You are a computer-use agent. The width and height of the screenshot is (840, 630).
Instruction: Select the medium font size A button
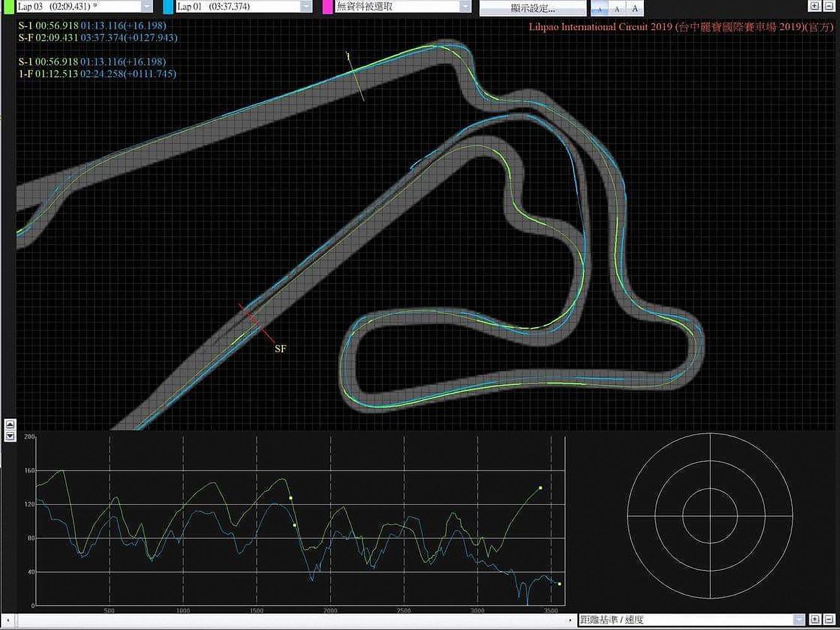coord(617,8)
